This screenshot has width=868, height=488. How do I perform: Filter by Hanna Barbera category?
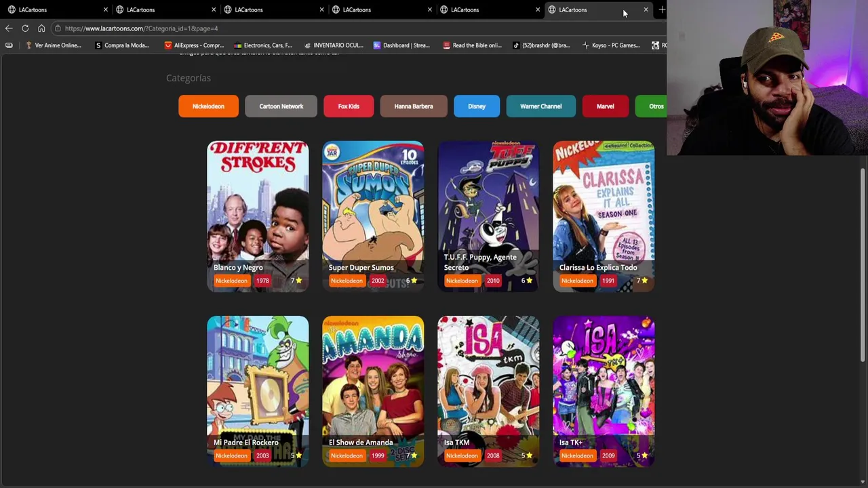point(414,106)
